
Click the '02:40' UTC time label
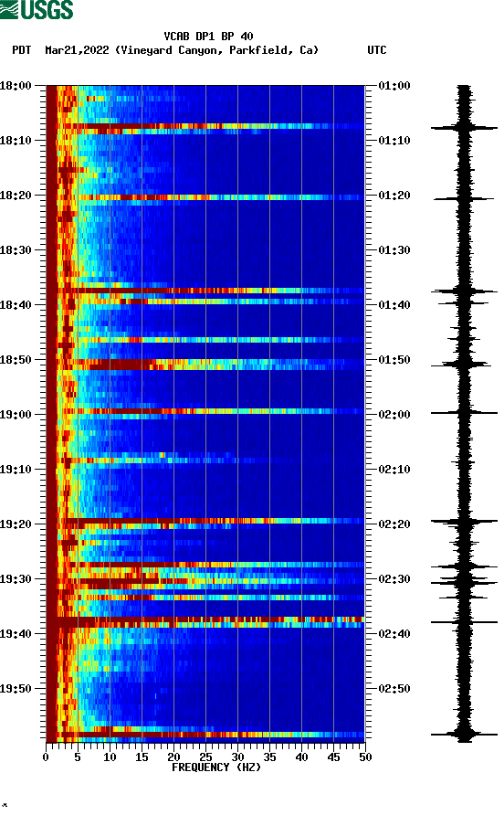tap(394, 634)
